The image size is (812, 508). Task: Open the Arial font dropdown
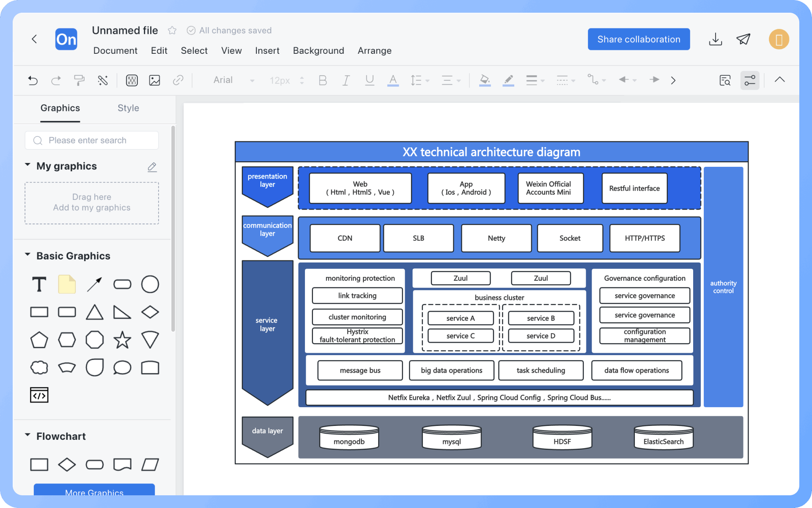pos(233,80)
